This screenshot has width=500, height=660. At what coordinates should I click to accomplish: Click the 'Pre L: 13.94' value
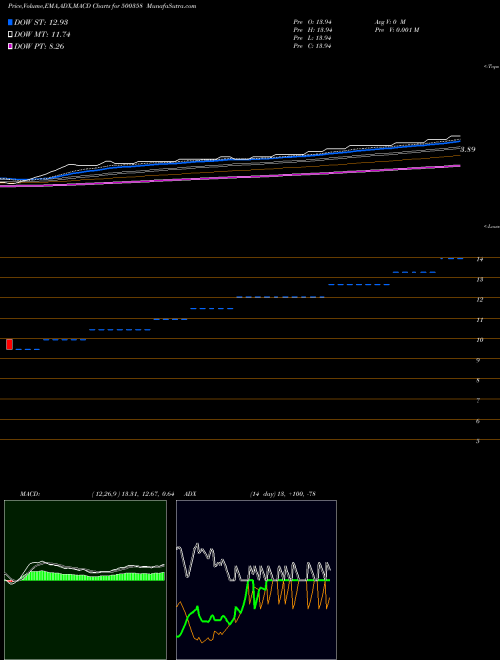[x=313, y=38]
